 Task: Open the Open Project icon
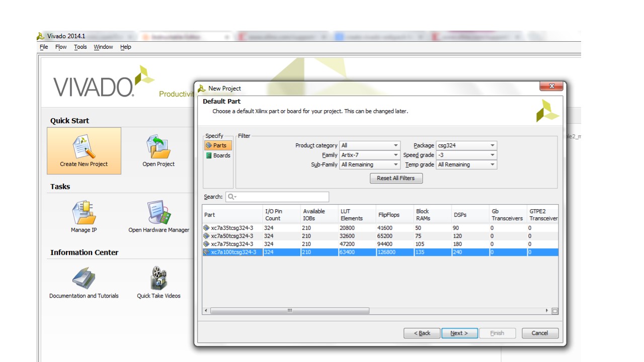pyautogui.click(x=158, y=146)
